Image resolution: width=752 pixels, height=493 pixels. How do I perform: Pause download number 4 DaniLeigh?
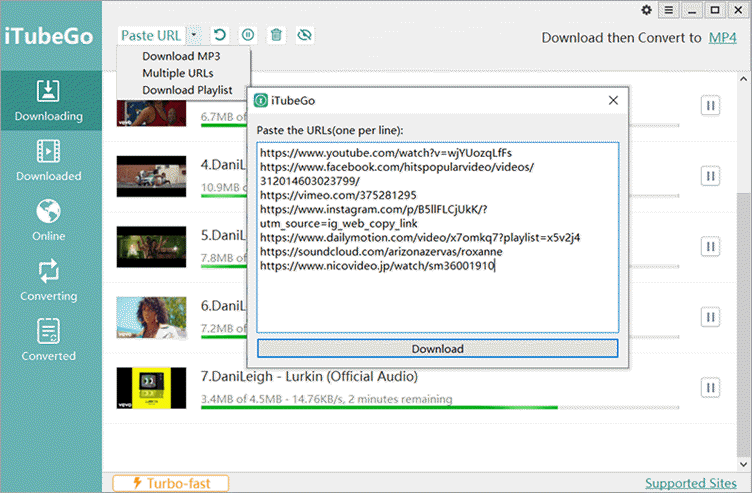click(x=710, y=176)
